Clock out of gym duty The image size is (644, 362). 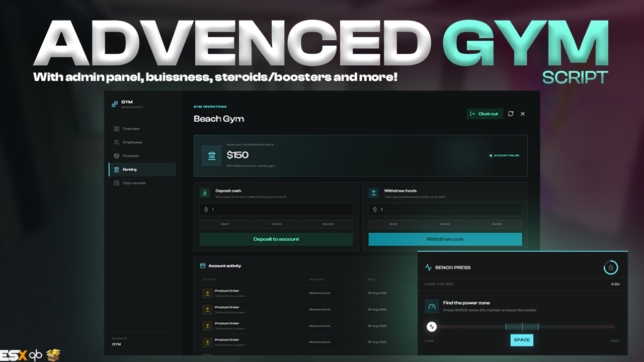point(485,114)
